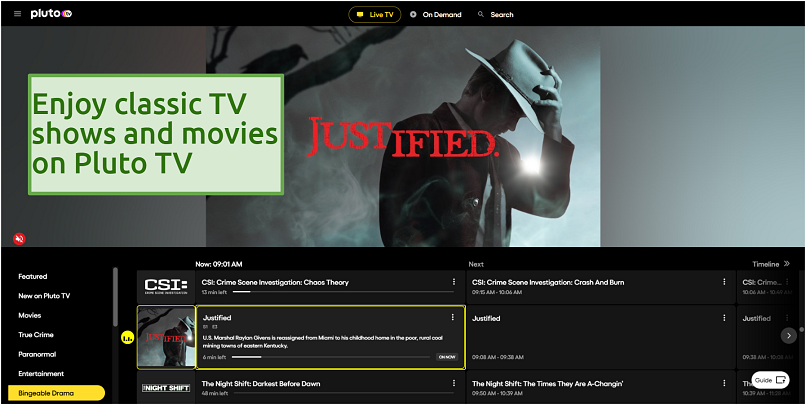806x405 pixels.
Task: Select The Times They Are A-Changin' program
Action: click(600, 388)
